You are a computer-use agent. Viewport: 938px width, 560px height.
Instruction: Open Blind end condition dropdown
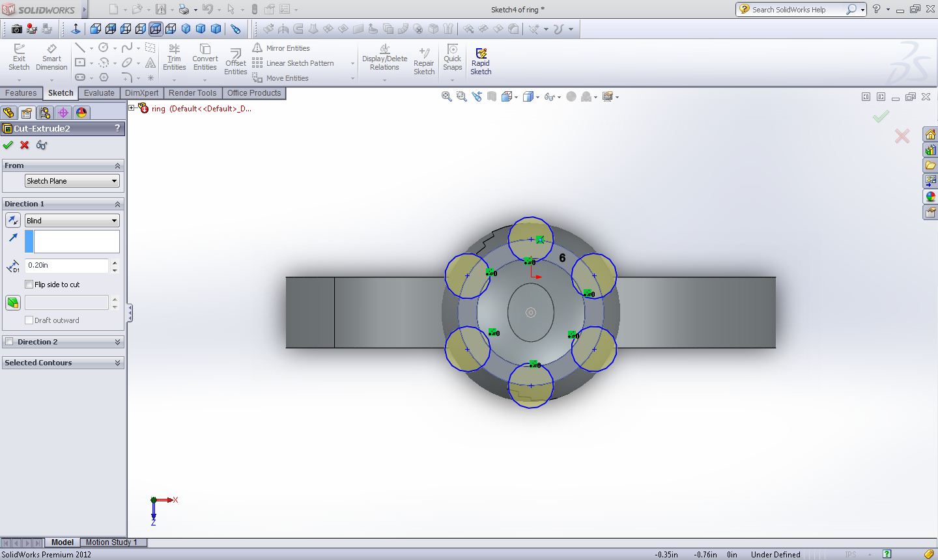coord(72,221)
